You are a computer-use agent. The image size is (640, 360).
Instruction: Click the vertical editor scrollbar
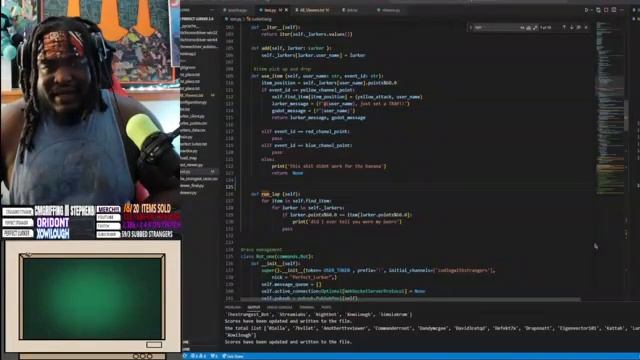(626, 116)
